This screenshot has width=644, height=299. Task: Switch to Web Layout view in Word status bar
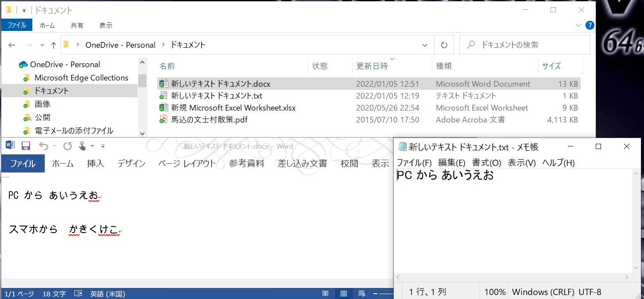click(x=361, y=293)
